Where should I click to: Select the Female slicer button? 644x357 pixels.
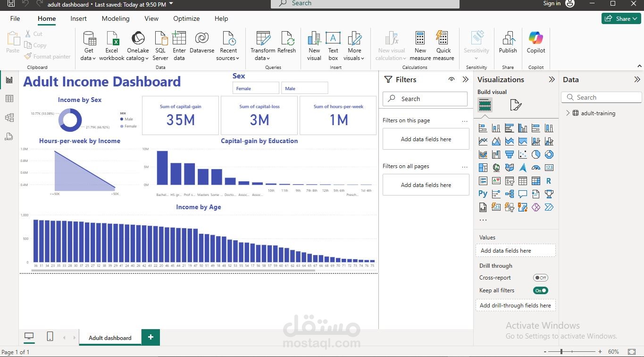point(256,88)
